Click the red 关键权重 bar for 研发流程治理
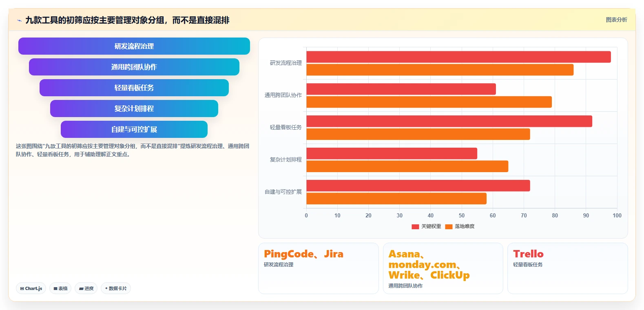644x310 pixels. (458, 57)
